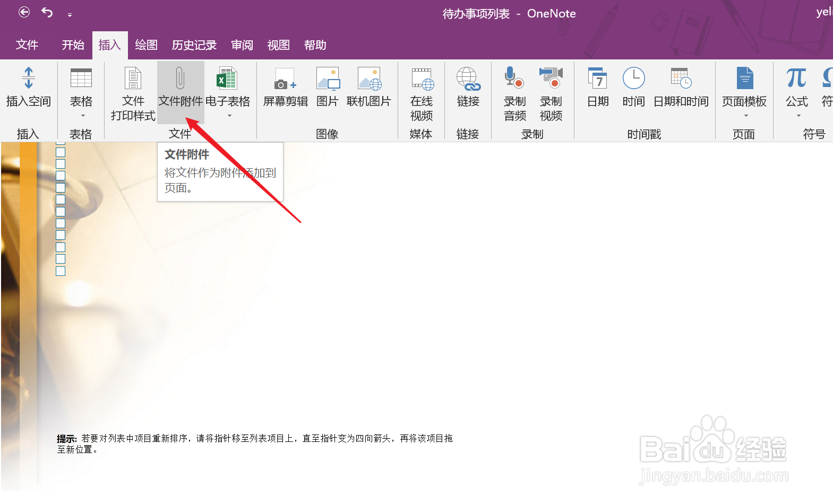833x504 pixels.
Task: Click the 公式 equation pi icon
Action: coord(796,78)
